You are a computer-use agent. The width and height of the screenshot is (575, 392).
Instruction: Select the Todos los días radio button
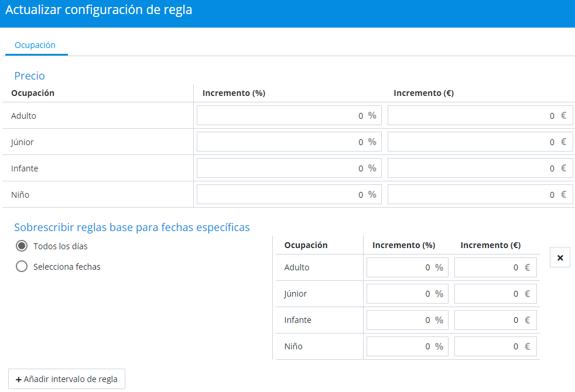tap(22, 246)
